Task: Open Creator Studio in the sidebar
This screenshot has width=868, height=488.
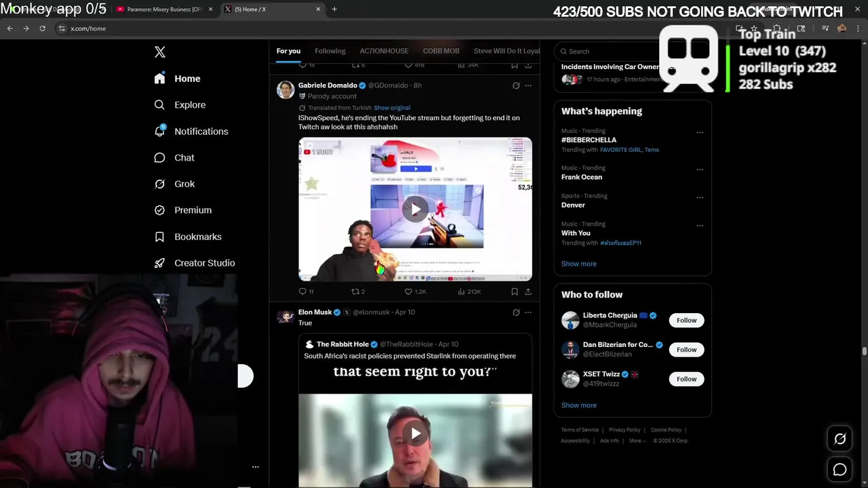Action: tap(195, 263)
